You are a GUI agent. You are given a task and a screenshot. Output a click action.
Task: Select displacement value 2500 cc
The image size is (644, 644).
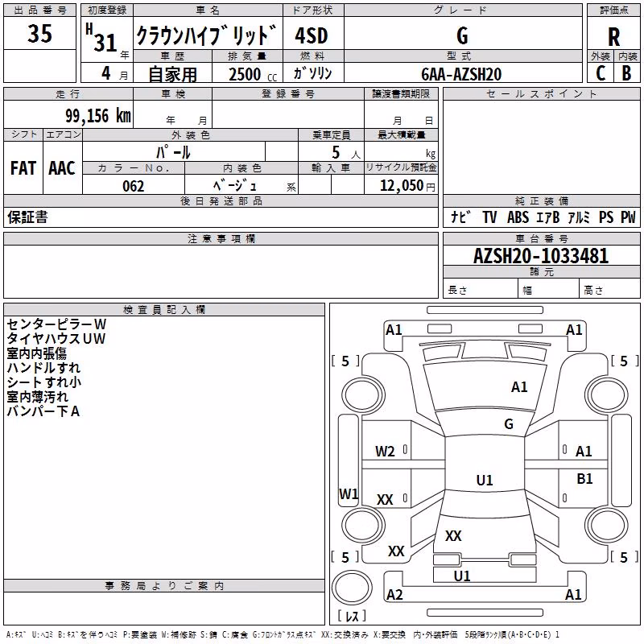click(253, 74)
